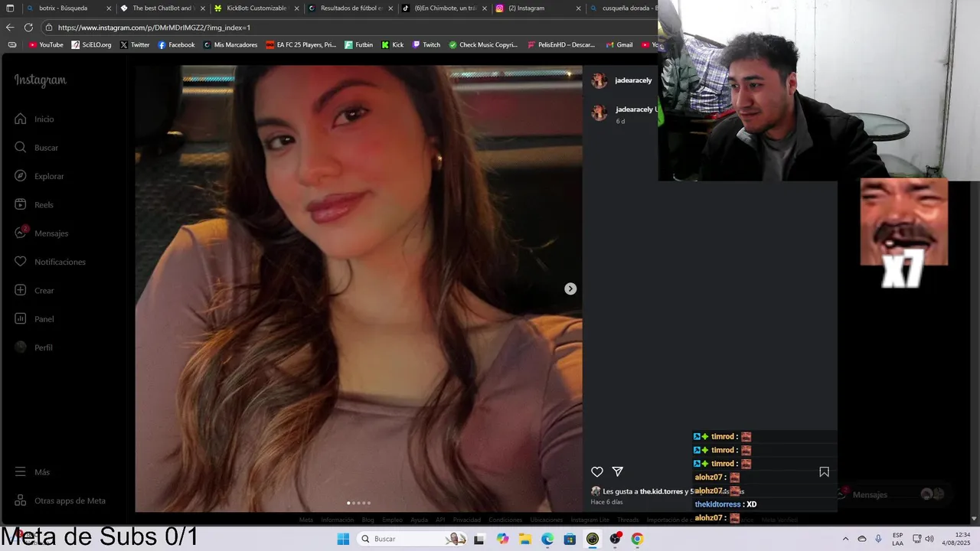
Task: Open the Panel dashboard item
Action: coord(34,318)
